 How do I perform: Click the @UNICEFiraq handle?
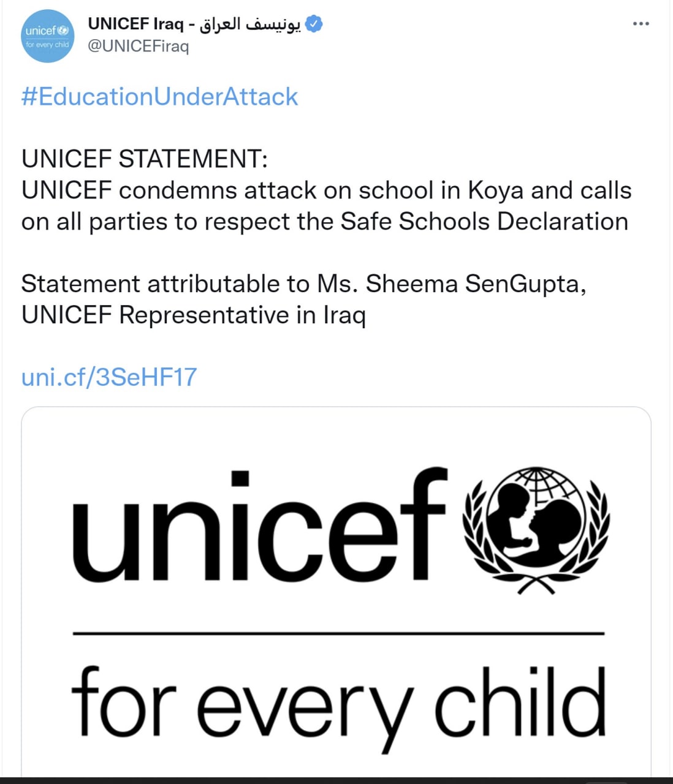[x=139, y=47]
